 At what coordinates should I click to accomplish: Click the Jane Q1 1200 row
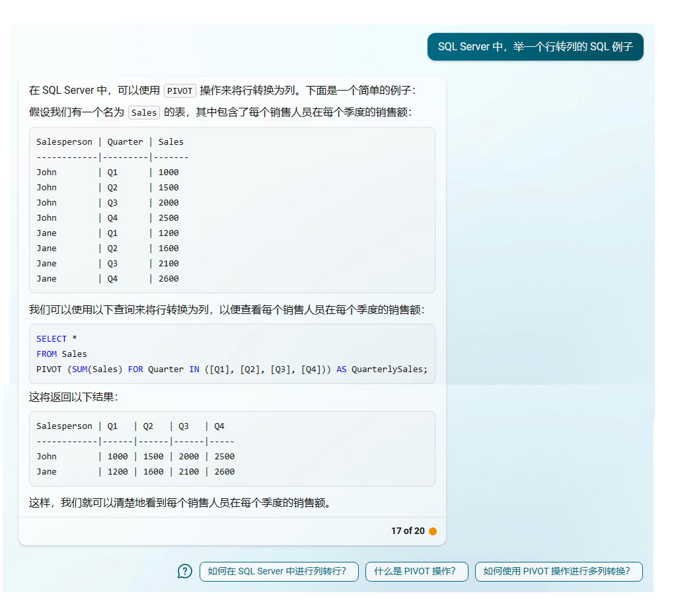[107, 233]
